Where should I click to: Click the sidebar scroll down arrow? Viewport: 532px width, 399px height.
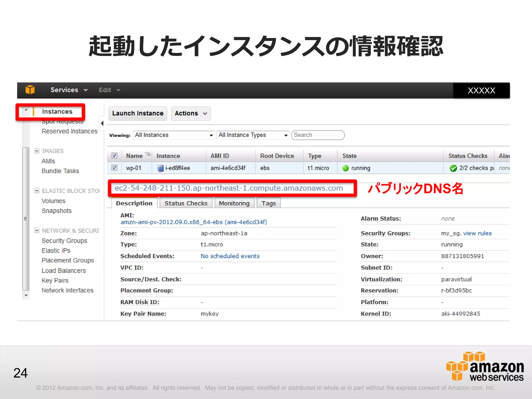[26, 295]
